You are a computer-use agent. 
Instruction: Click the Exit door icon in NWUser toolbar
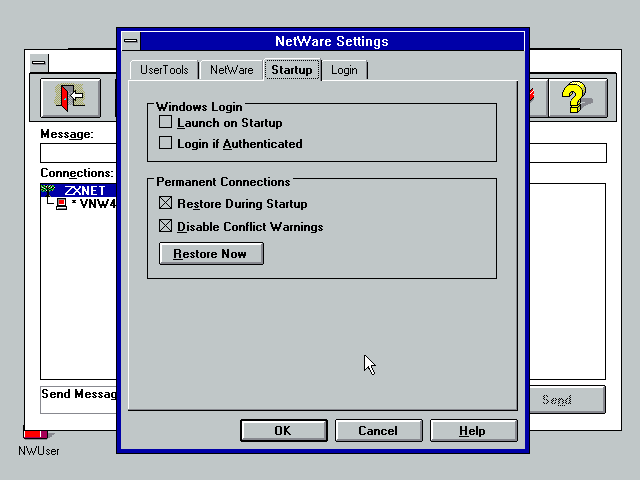pos(71,98)
